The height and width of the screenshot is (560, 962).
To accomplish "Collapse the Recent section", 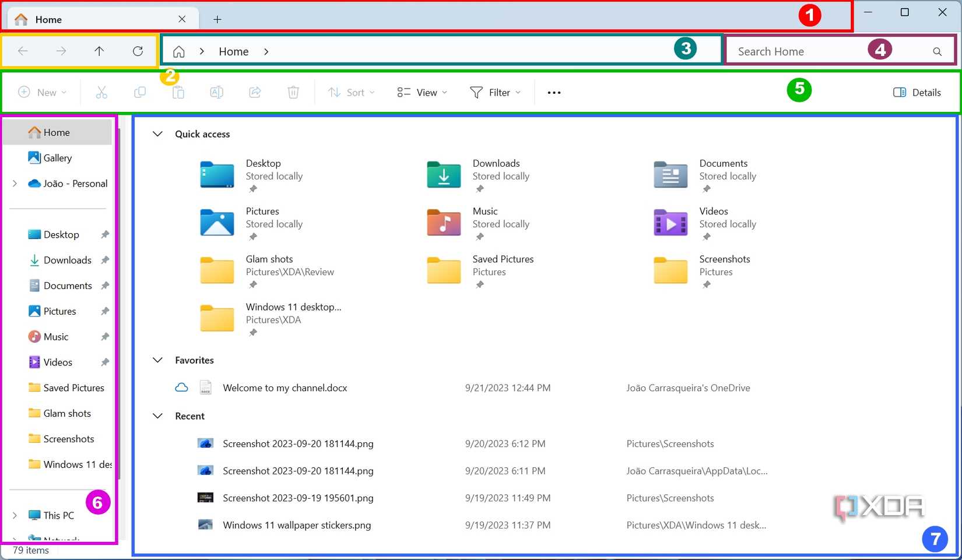I will pos(157,415).
